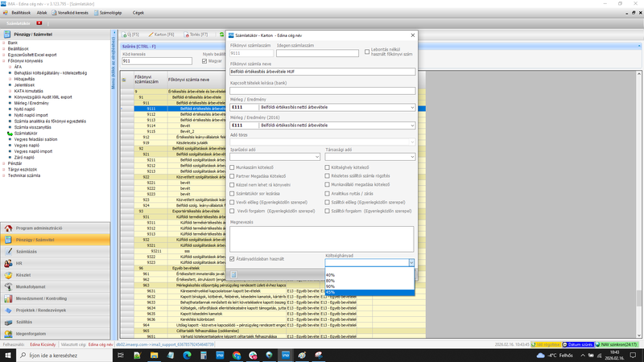This screenshot has width=644, height=362.
Task: Expand the Iparűzési adó dropdown
Action: click(316, 157)
